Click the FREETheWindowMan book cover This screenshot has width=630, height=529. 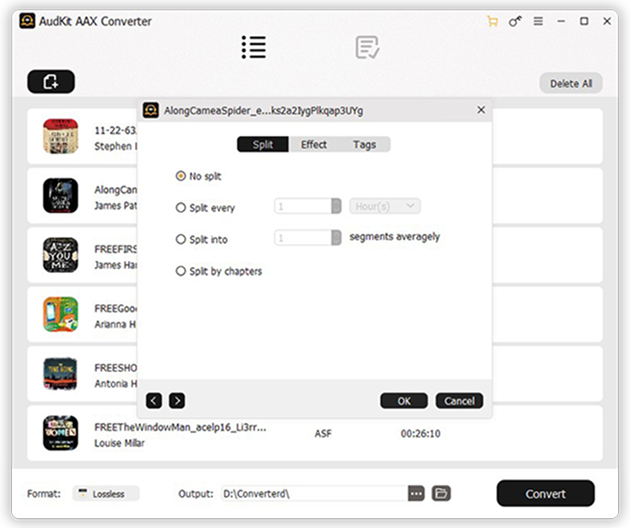pyautogui.click(x=61, y=433)
